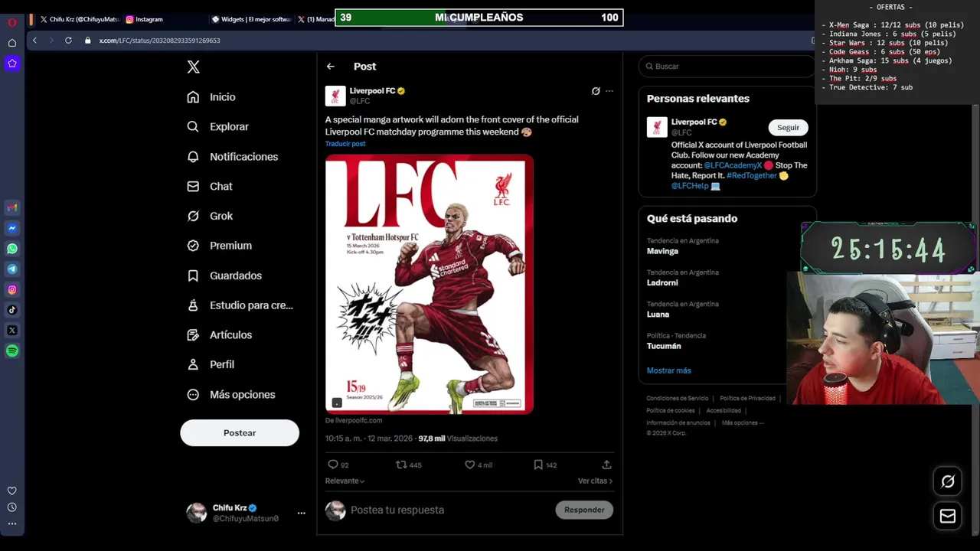
Task: Click the Liverpool FC avatar in post header
Action: [335, 96]
